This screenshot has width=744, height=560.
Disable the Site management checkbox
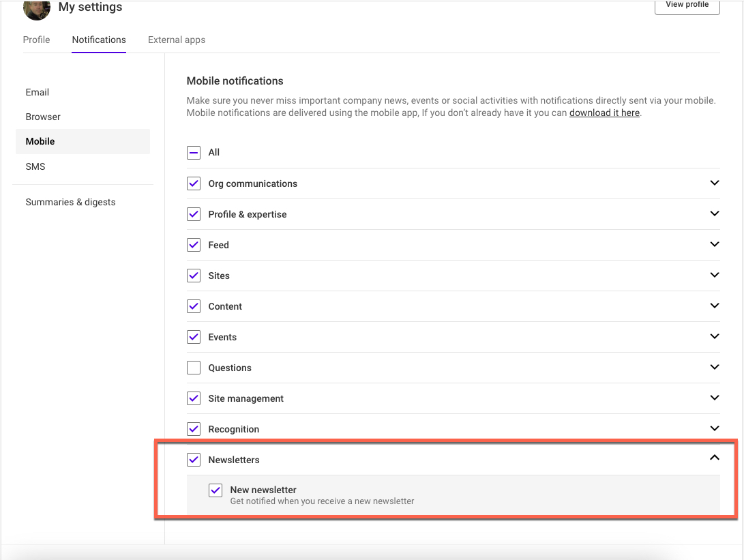194,398
